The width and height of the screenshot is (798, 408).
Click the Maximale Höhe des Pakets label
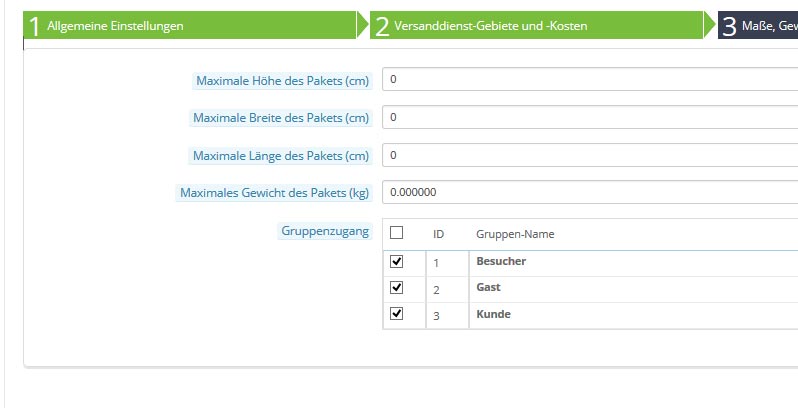282,81
